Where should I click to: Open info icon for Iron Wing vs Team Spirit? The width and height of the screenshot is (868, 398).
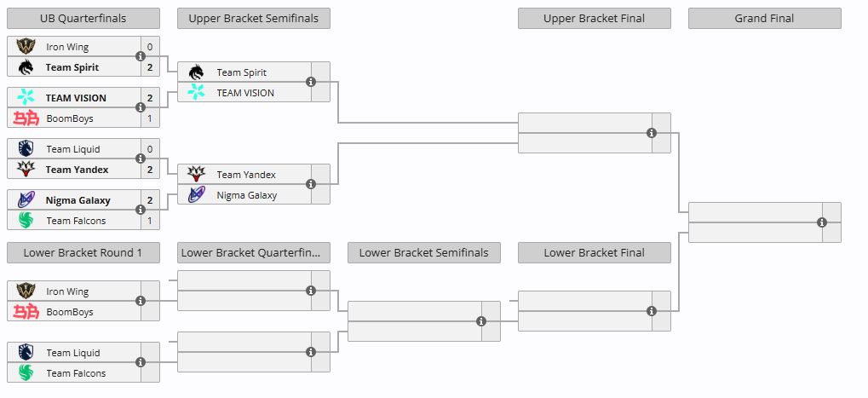[141, 56]
